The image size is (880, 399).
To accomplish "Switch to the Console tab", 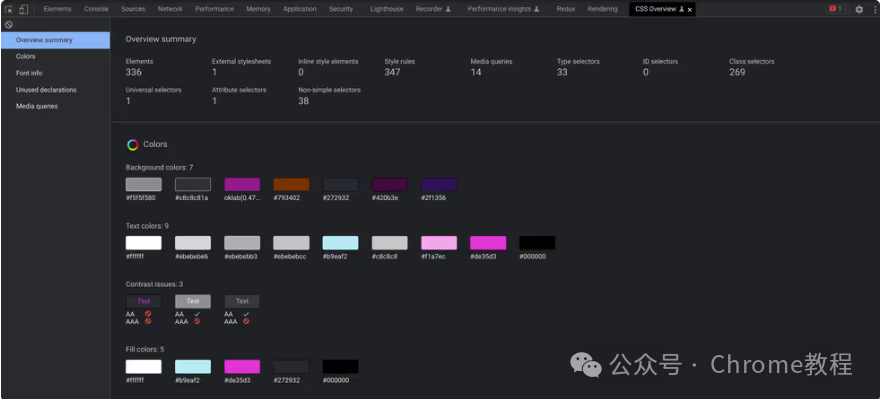I will [x=96, y=9].
